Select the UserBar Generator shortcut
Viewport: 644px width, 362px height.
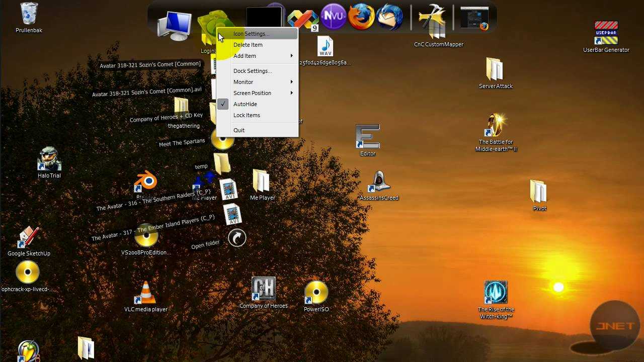click(x=606, y=34)
